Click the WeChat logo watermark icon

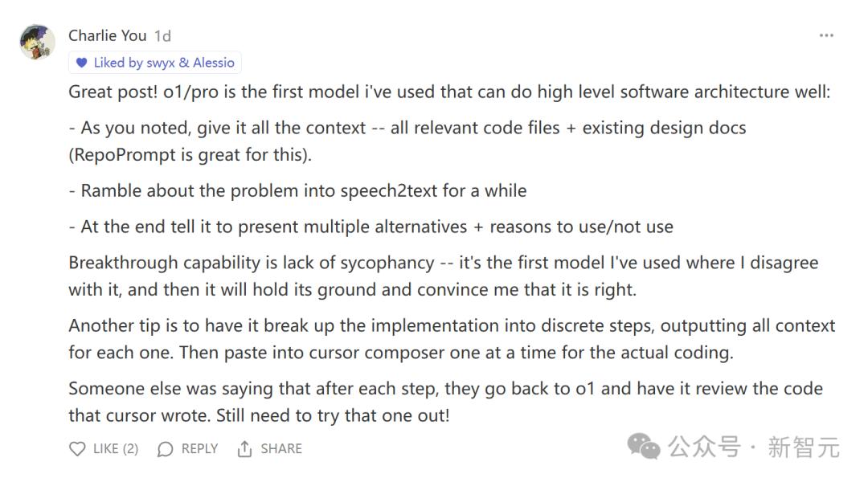coord(645,446)
